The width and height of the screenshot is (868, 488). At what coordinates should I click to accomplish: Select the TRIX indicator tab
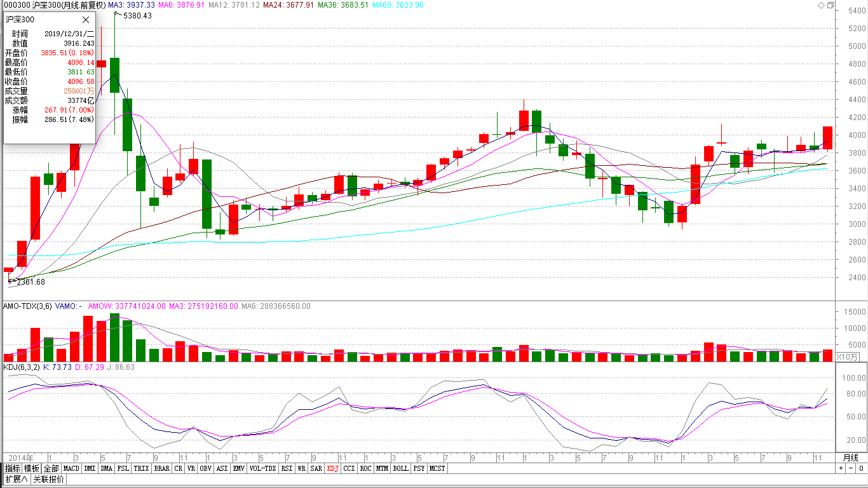[x=142, y=468]
